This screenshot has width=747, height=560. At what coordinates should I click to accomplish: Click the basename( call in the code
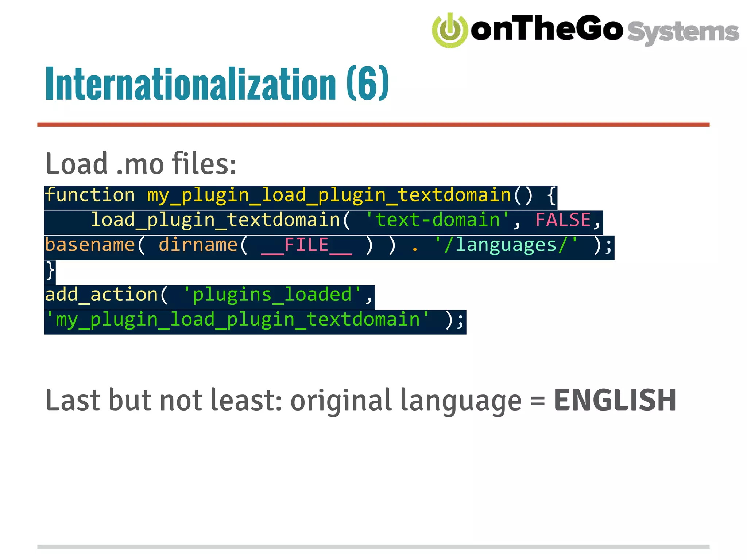pos(95,245)
